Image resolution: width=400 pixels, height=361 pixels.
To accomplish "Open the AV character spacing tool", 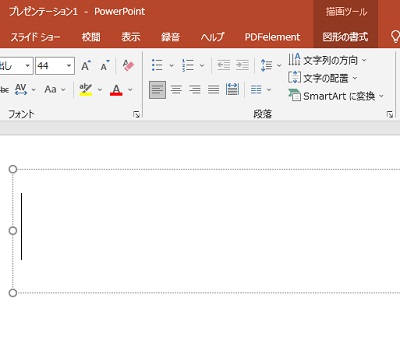I will pyautogui.click(x=21, y=89).
